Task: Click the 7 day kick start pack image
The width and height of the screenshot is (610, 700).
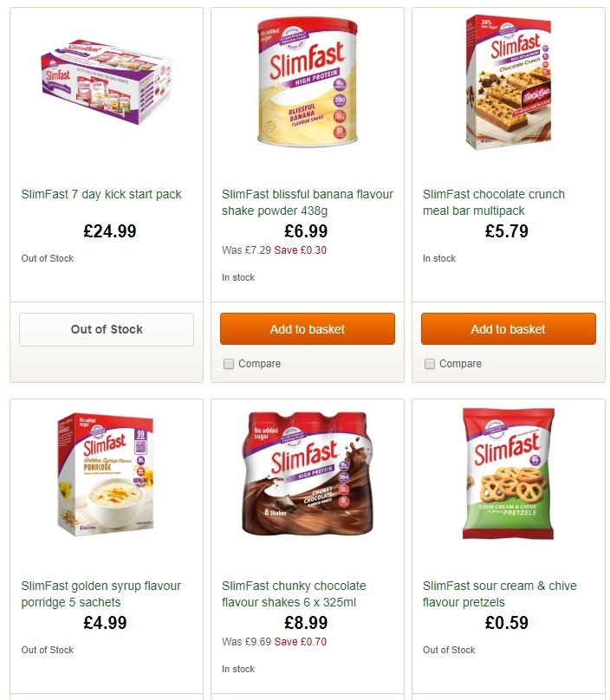Action: 106,83
